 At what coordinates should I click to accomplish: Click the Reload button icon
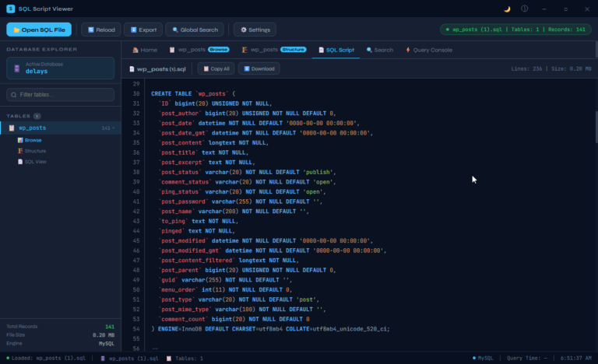tap(91, 30)
